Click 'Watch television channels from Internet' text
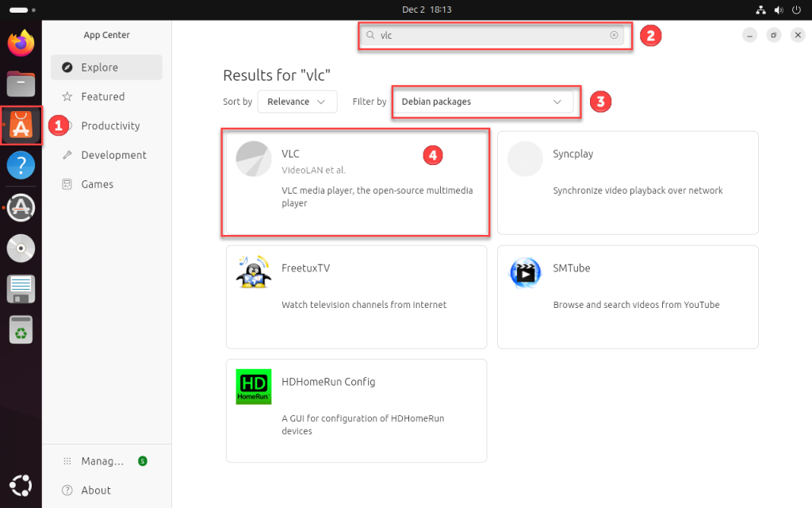Image resolution: width=812 pixels, height=508 pixels. click(363, 305)
